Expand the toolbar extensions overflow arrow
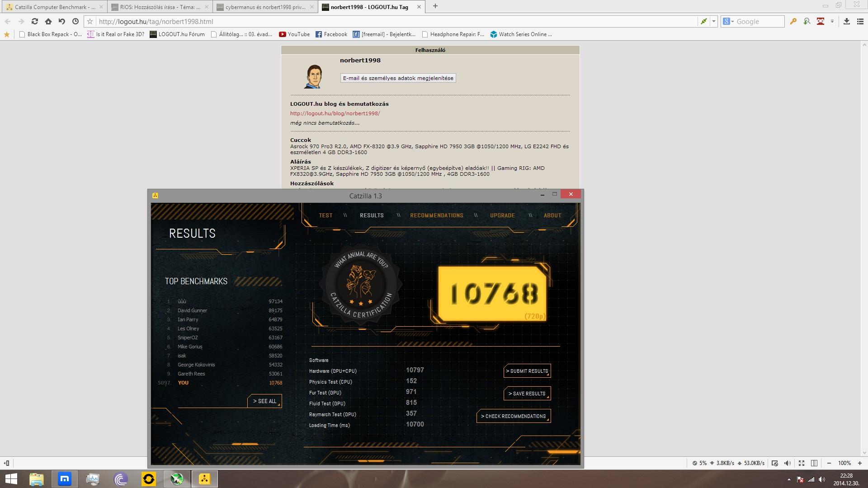Viewport: 868px width, 488px height. pyautogui.click(x=832, y=21)
